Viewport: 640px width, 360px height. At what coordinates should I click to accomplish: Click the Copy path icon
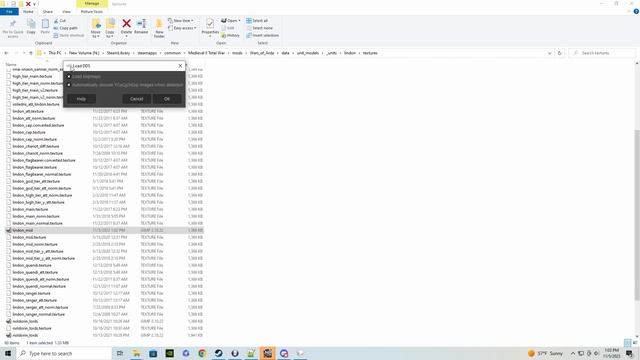click(x=56, y=28)
